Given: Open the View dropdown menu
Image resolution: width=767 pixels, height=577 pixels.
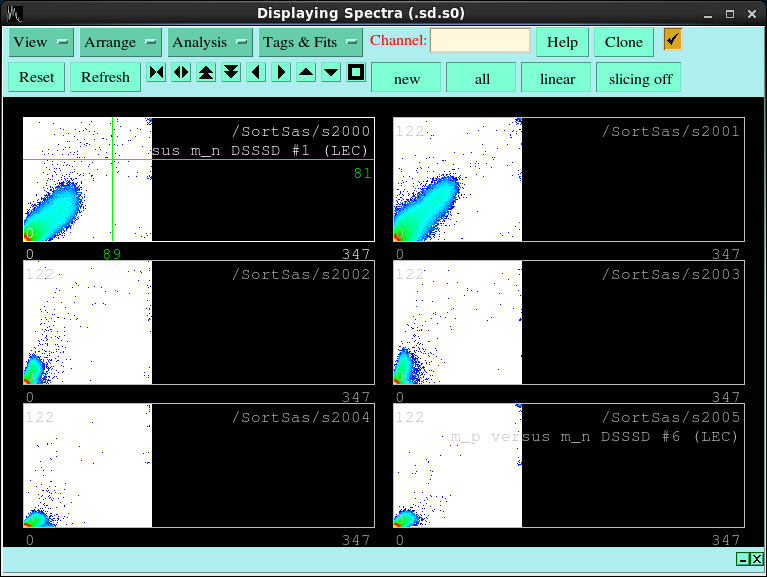Looking at the screenshot, I should click(42, 42).
